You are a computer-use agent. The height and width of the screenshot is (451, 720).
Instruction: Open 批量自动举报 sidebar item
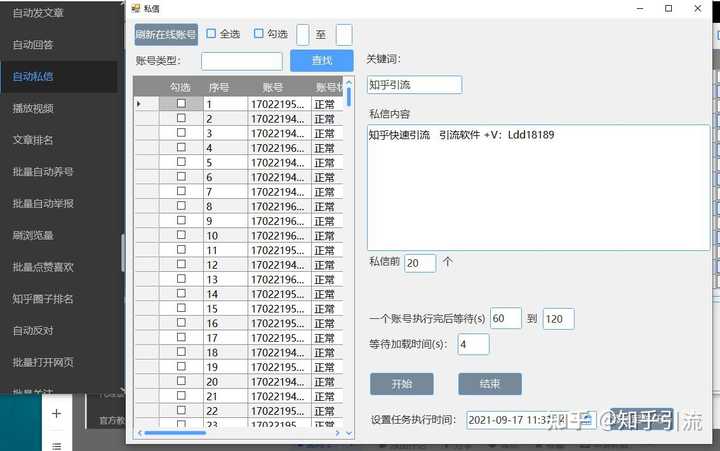coord(43,203)
